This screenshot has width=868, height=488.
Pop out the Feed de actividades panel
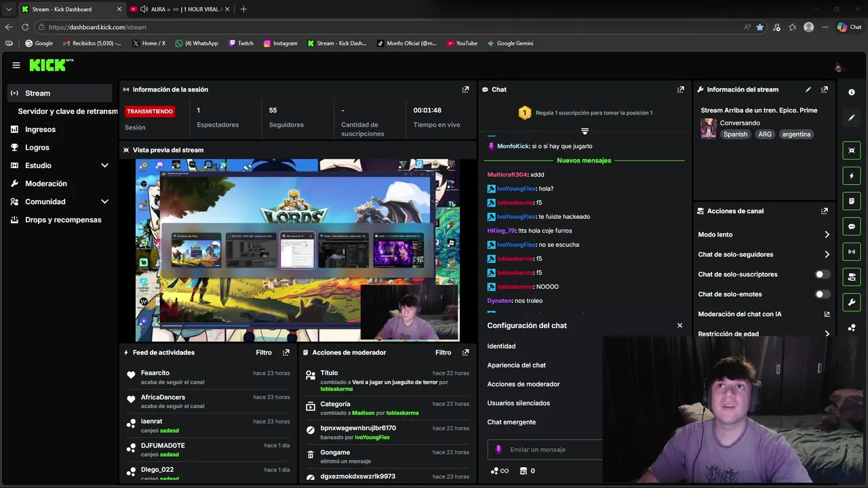pyautogui.click(x=285, y=352)
